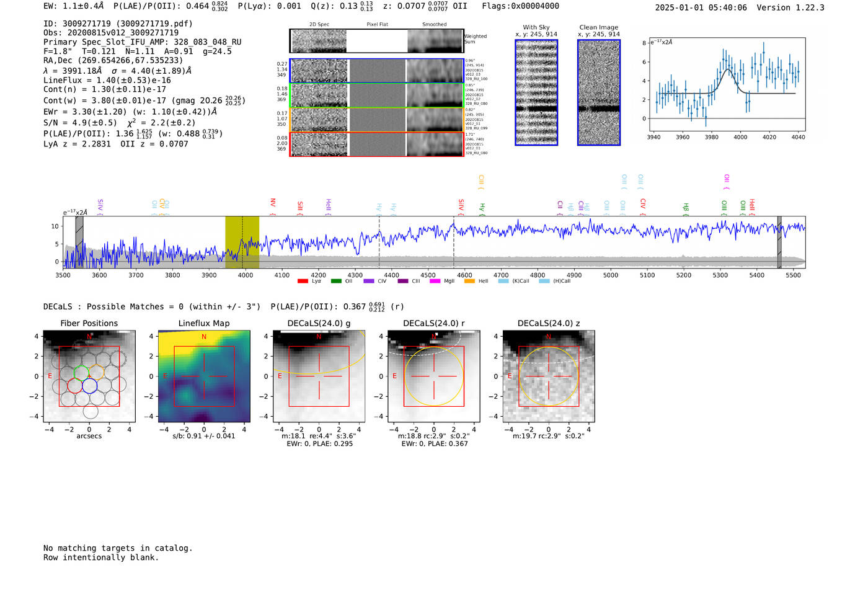Click the hatched gray band near 5460 Å
The image size is (868, 591).
[779, 242]
